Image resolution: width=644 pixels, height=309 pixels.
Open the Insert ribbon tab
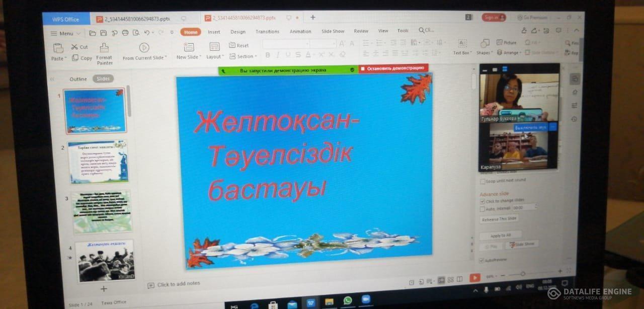click(x=214, y=31)
